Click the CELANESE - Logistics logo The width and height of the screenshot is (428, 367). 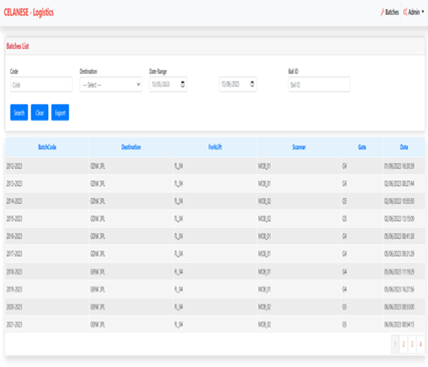pos(29,13)
